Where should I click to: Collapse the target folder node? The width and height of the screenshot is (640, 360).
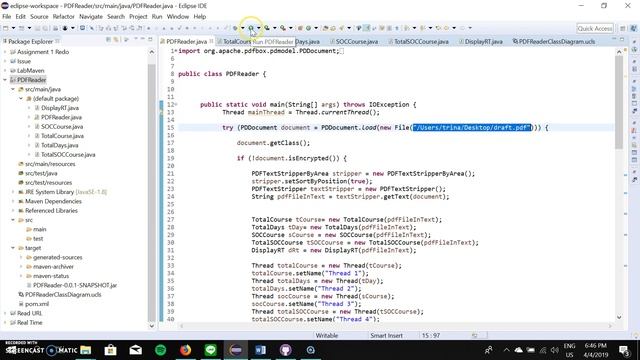coord(13,248)
